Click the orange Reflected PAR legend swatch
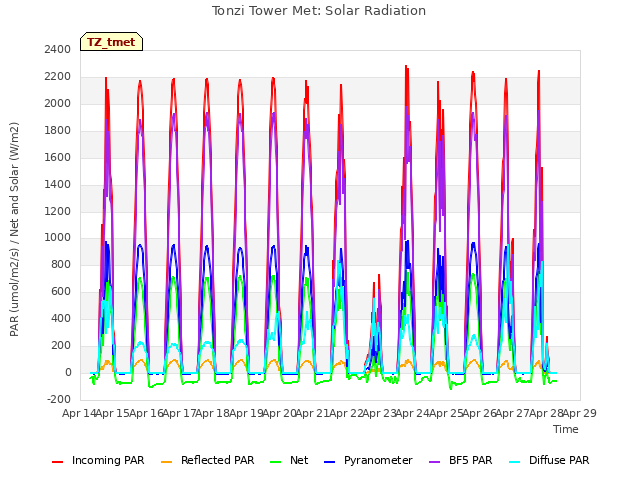This screenshot has height=480, width=640. tap(167, 462)
